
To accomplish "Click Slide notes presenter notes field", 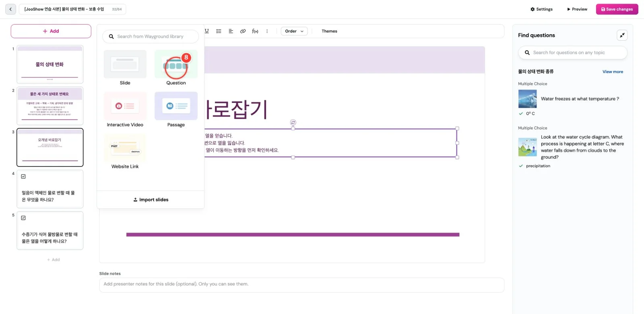I will point(301,285).
